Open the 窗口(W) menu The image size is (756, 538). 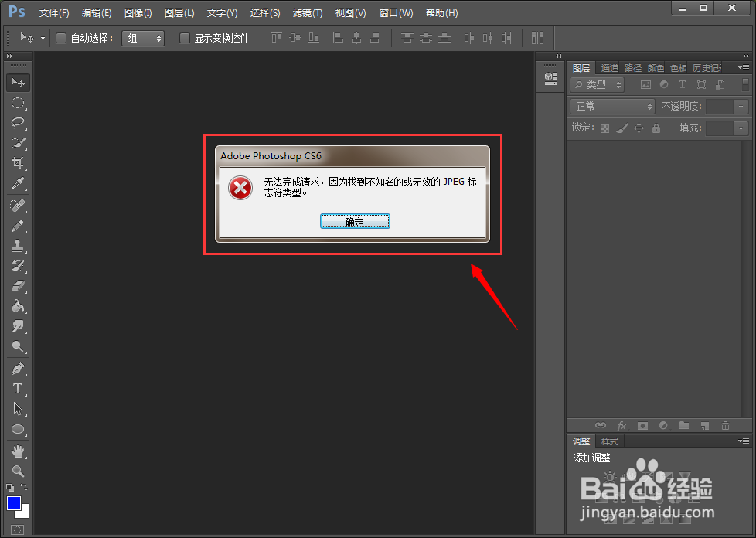pyautogui.click(x=396, y=13)
